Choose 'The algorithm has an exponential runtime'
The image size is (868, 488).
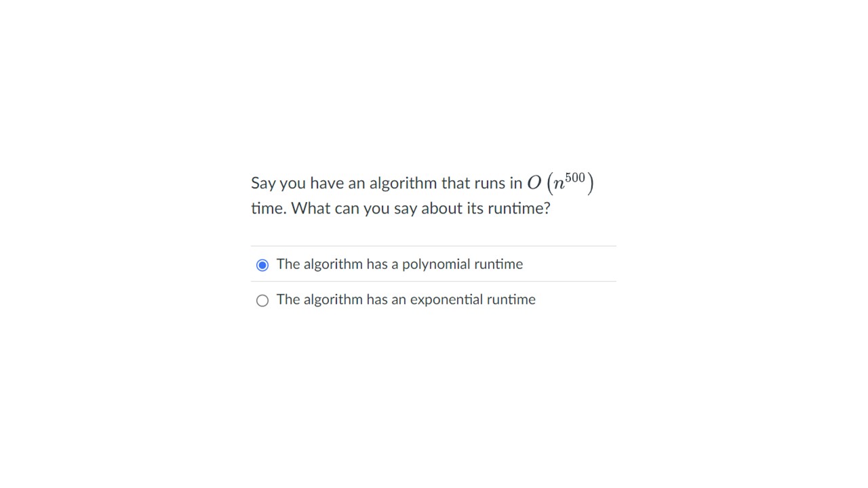click(406, 300)
